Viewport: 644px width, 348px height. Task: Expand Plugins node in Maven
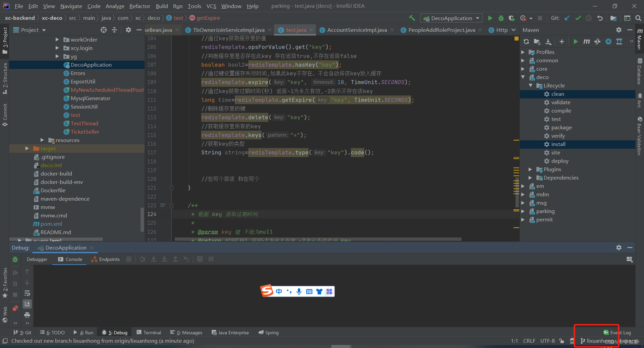[x=530, y=169]
